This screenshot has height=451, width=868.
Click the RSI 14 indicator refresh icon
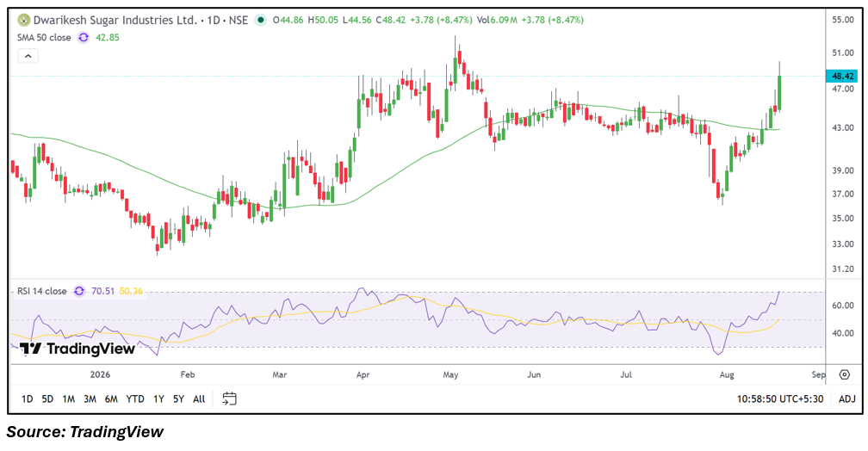(79, 291)
